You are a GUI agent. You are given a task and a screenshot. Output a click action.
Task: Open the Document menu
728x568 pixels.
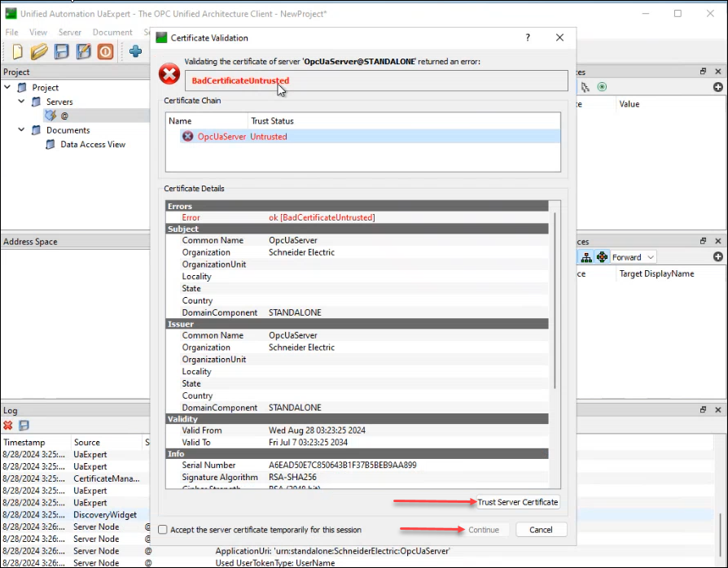coord(112,32)
